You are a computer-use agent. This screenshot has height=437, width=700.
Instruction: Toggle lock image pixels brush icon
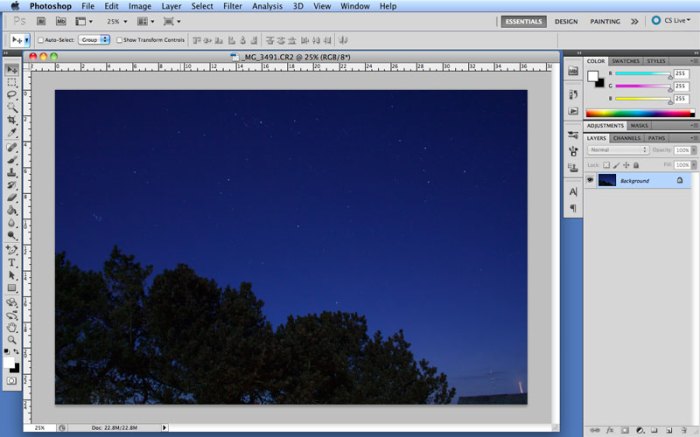click(x=617, y=165)
